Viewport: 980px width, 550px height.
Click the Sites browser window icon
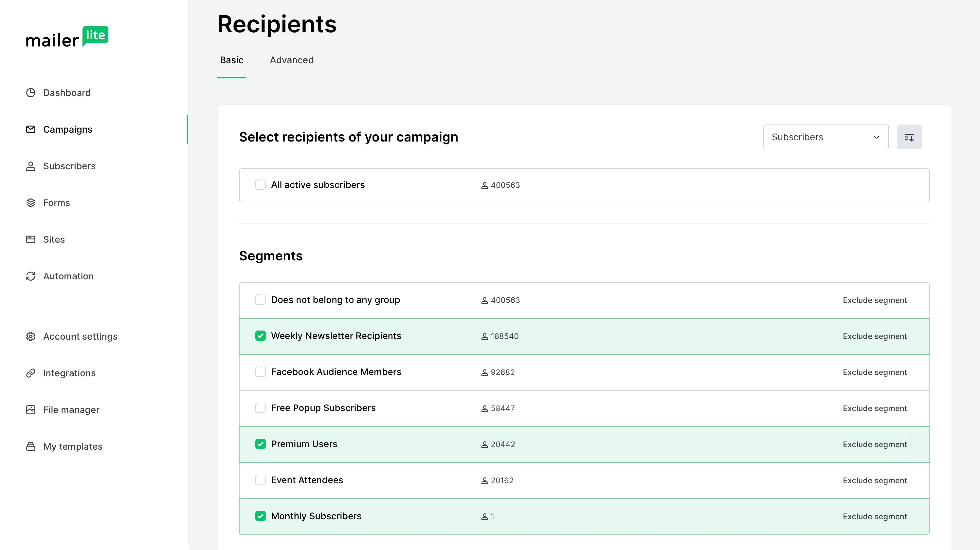coord(31,239)
